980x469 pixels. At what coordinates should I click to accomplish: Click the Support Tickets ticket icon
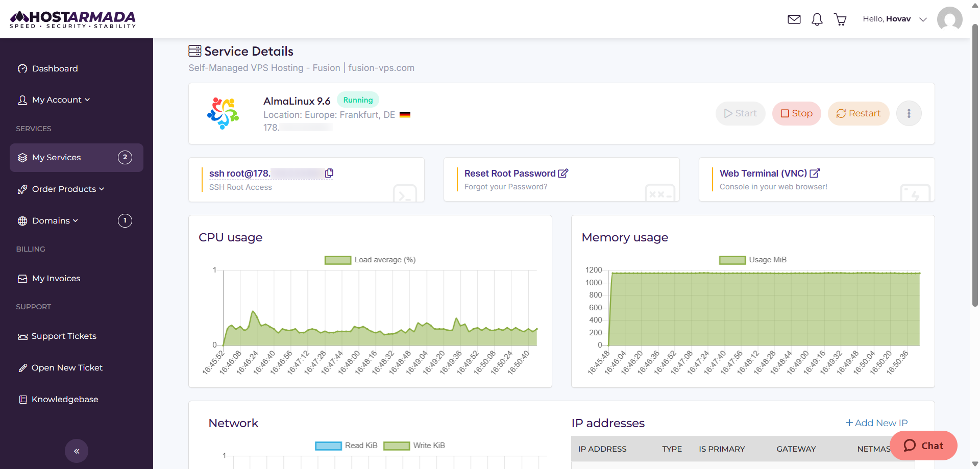(22, 336)
